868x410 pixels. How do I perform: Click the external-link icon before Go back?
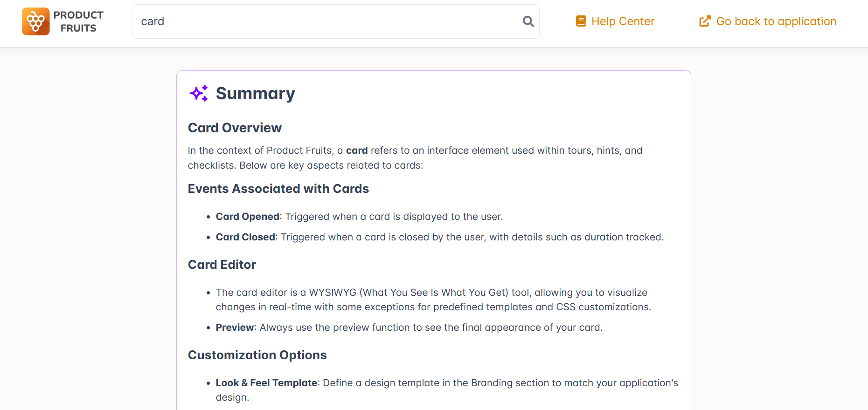click(705, 21)
